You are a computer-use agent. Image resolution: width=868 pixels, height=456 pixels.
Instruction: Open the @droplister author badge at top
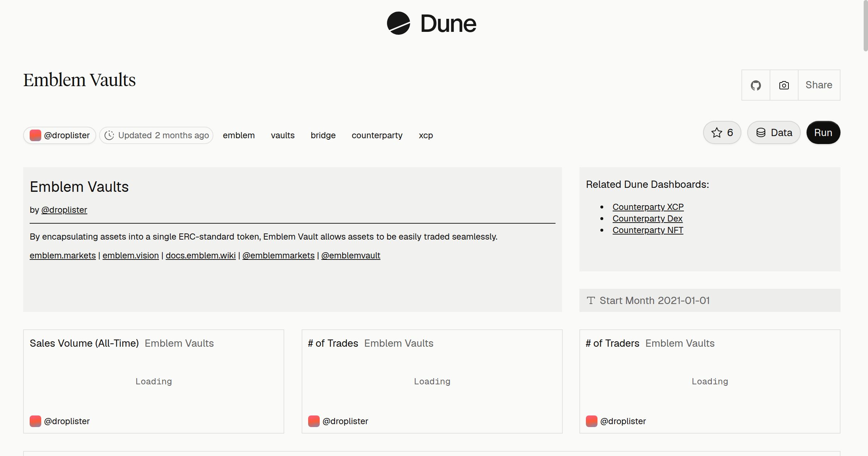coord(60,135)
